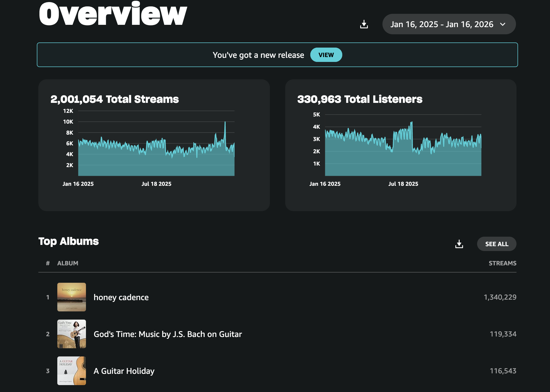The width and height of the screenshot is (550, 392).
Task: Select God's Time: Music by J.S. Bach title
Action: [168, 334]
